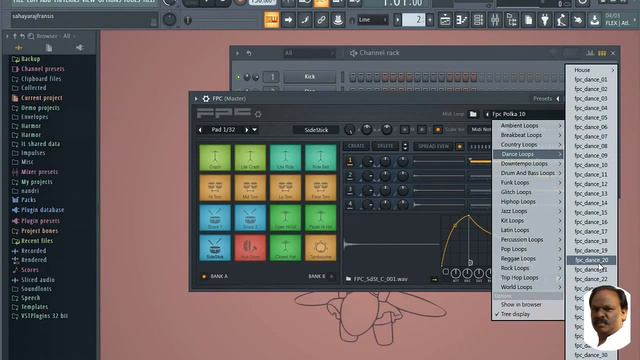Click the Crash pad in FPC
The height and width of the screenshot is (360, 640).
coord(215,158)
